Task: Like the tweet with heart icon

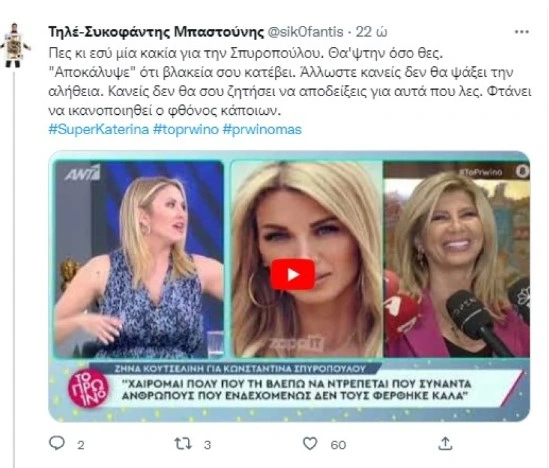Action: point(310,443)
